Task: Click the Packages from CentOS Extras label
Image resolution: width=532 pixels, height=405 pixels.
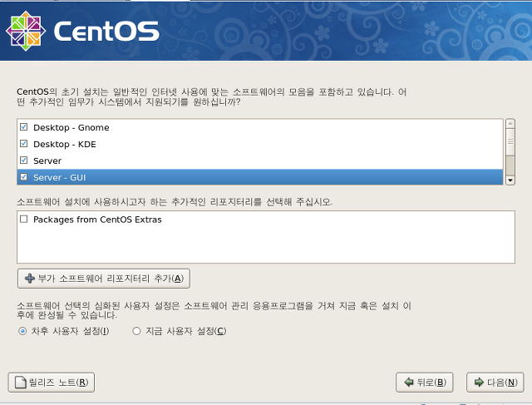Action: coord(97,220)
